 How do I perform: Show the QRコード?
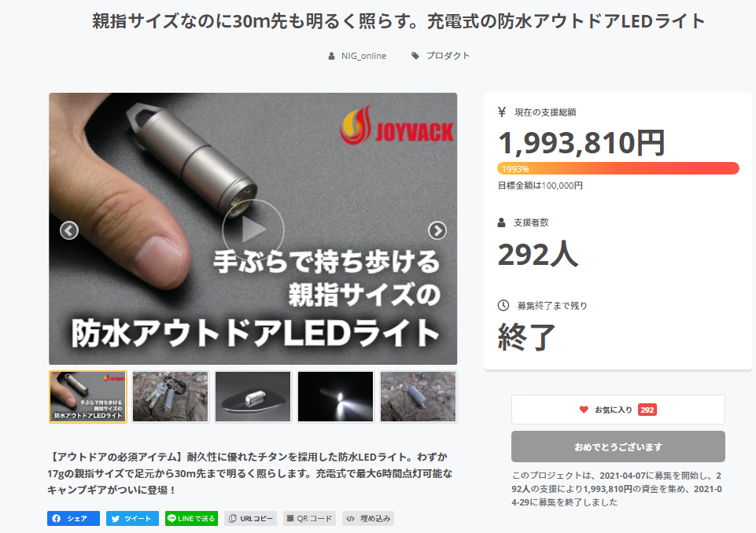(309, 519)
